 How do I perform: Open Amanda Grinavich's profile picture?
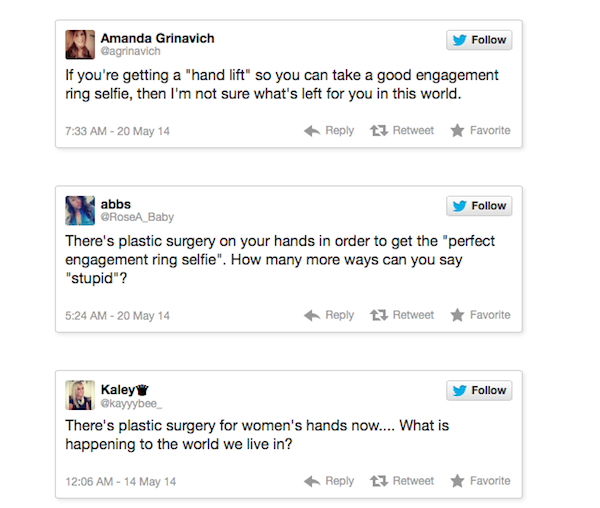coord(80,44)
